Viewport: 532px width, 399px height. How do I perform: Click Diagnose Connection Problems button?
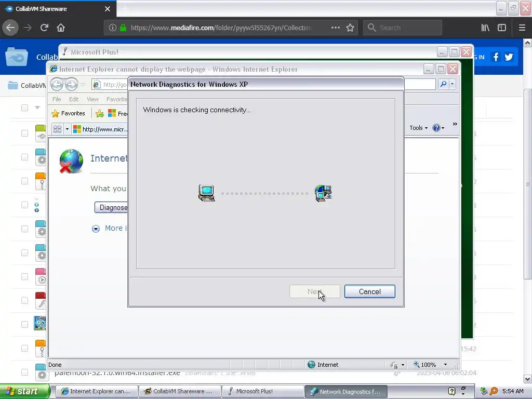(111, 207)
